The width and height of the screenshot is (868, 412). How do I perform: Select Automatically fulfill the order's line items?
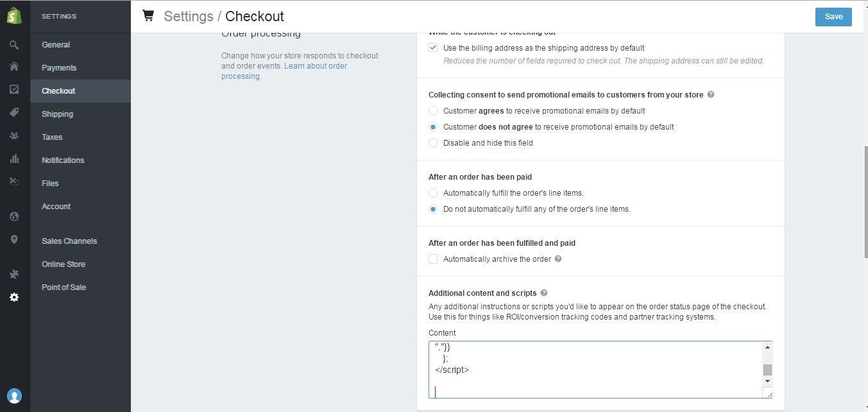click(x=433, y=193)
